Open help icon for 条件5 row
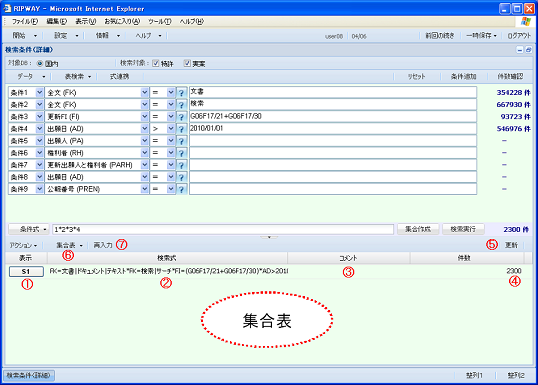 (182, 141)
